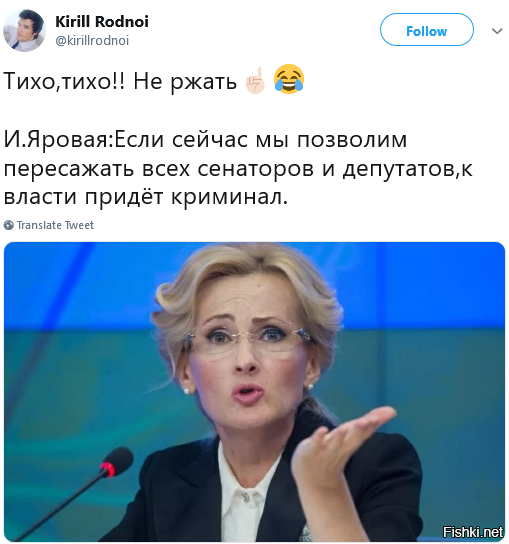The height and width of the screenshot is (544, 509).
Task: Click the crying-laughing emoji
Action: point(289,79)
